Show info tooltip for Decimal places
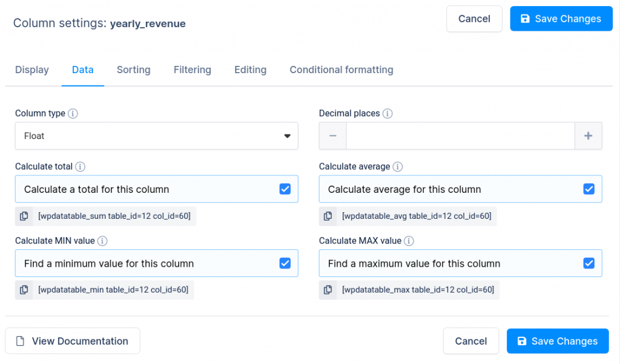The image size is (620, 364). point(387,114)
